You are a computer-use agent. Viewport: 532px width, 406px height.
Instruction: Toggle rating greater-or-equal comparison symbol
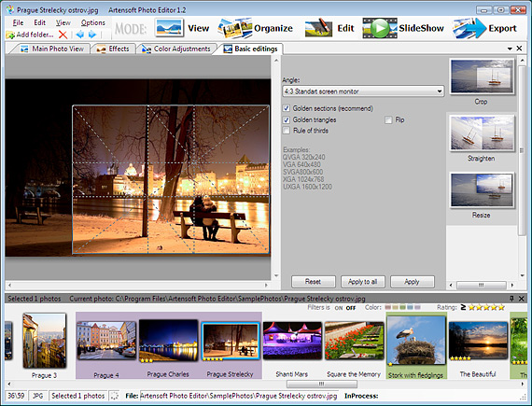(x=463, y=307)
